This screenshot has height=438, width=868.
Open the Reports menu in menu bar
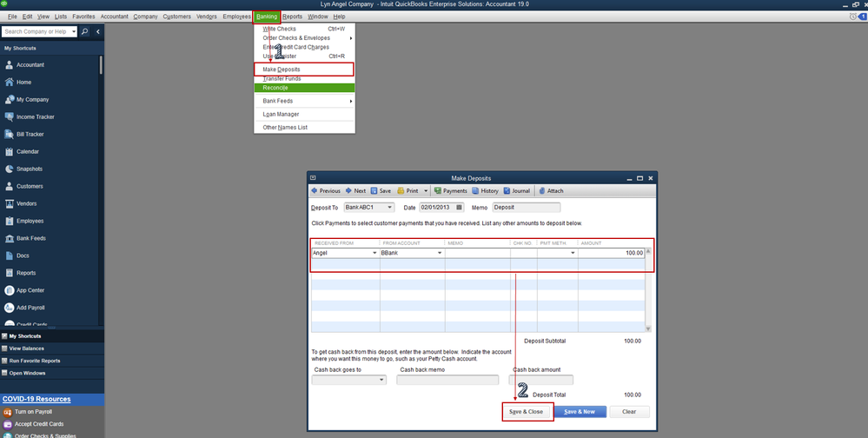[x=292, y=17]
